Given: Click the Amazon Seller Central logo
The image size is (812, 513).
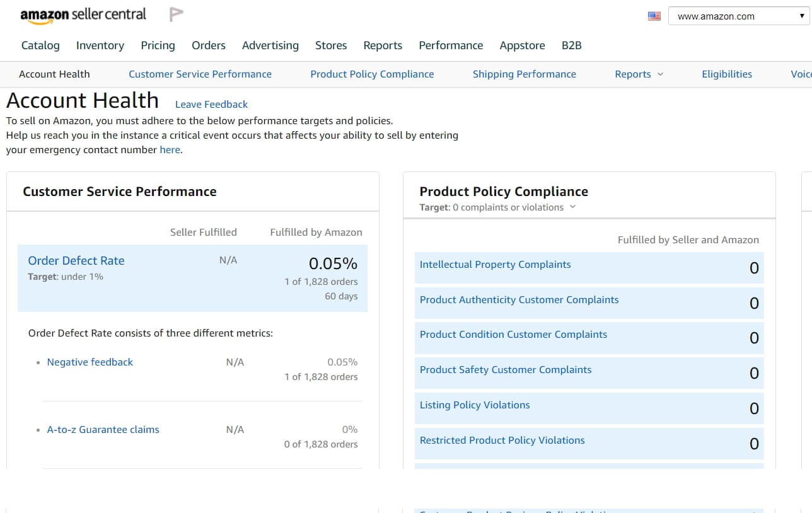Looking at the screenshot, I should [x=83, y=15].
